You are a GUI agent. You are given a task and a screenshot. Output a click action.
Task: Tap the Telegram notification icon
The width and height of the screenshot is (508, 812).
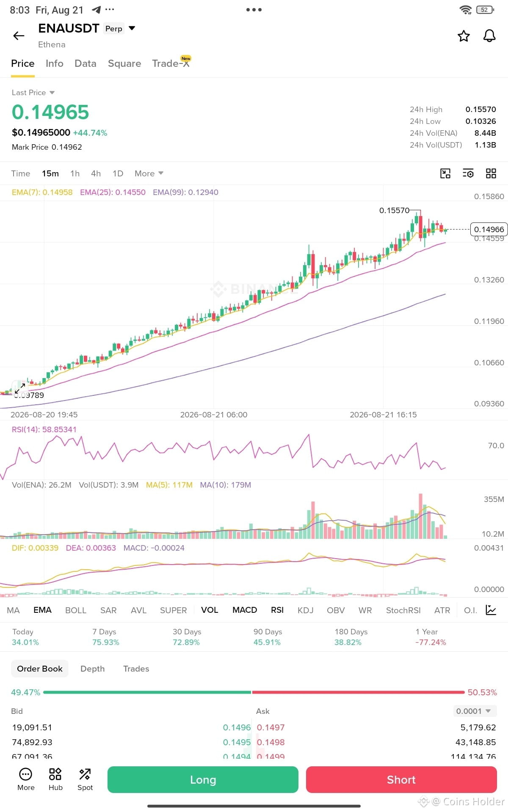96,10
